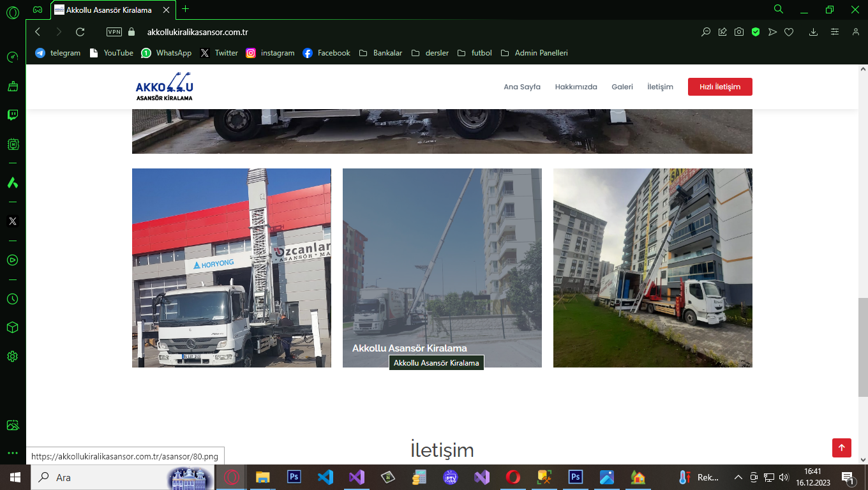The height and width of the screenshot is (490, 868).
Task: Expand the Admin Panelleri bookmarks folder
Action: coord(534,53)
